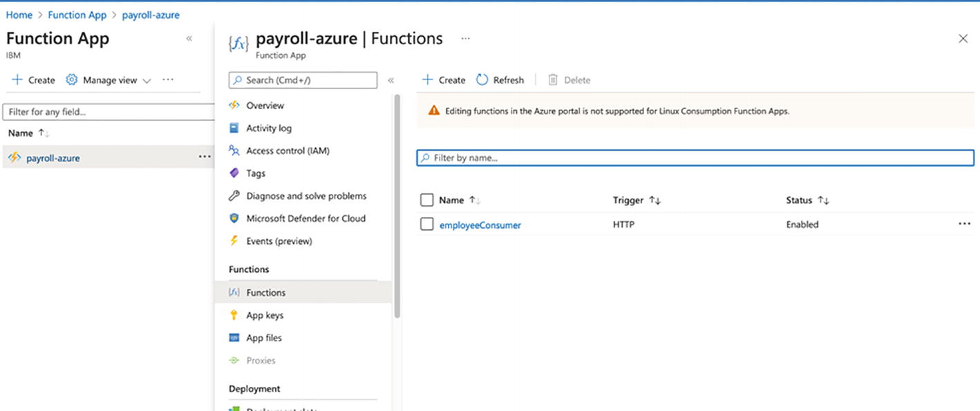
Task: Click the Filter by name input field
Action: point(695,158)
